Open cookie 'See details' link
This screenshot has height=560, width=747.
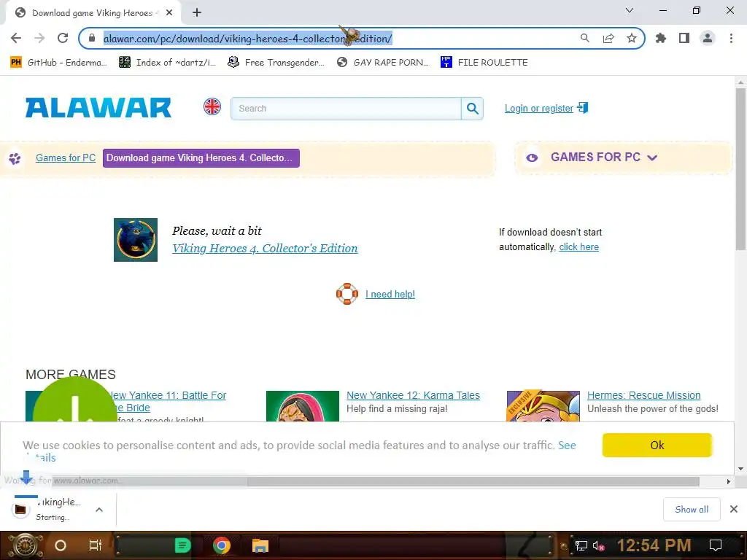click(567, 446)
